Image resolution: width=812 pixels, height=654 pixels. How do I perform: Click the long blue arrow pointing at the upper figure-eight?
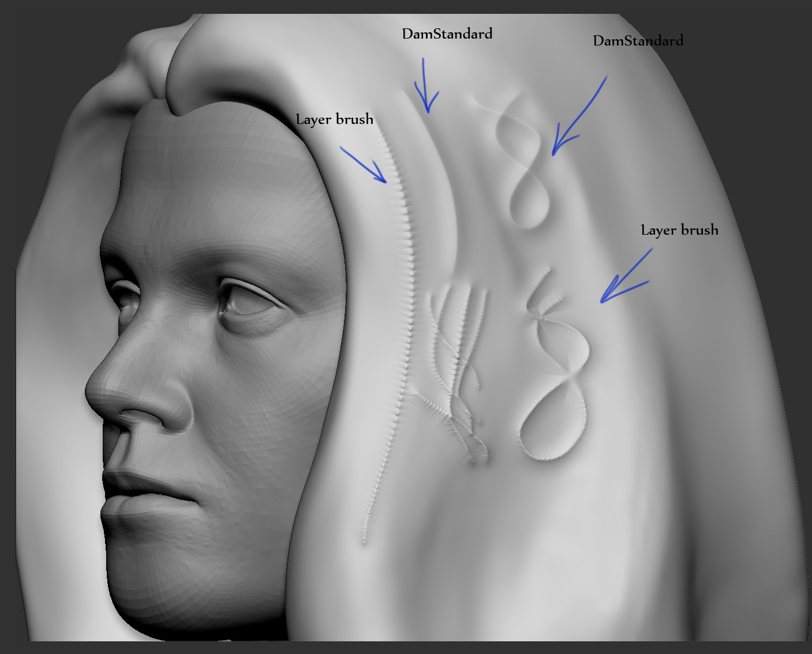579,115
